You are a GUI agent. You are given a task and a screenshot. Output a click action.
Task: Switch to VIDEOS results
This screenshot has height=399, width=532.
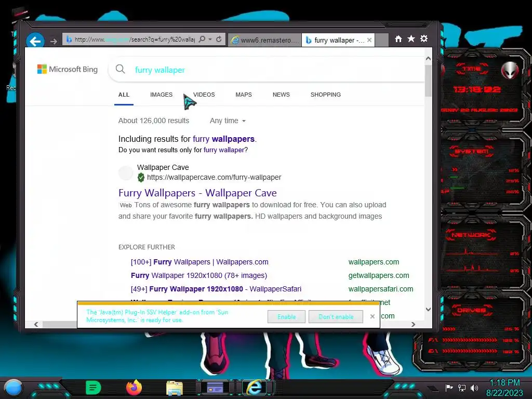click(x=204, y=95)
